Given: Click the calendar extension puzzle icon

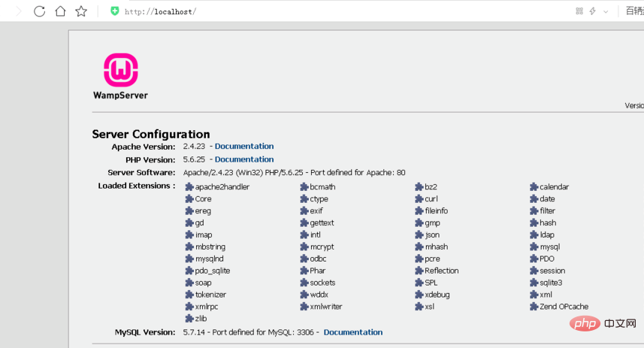Looking at the screenshot, I should click(534, 187).
